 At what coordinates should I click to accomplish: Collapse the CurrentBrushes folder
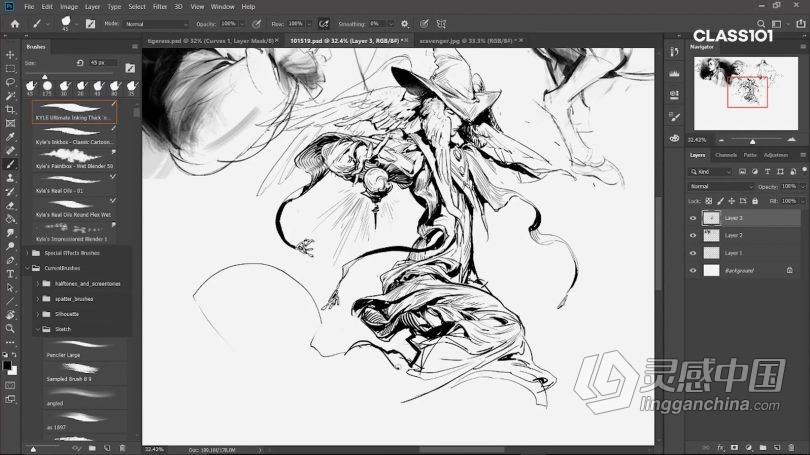[28, 268]
